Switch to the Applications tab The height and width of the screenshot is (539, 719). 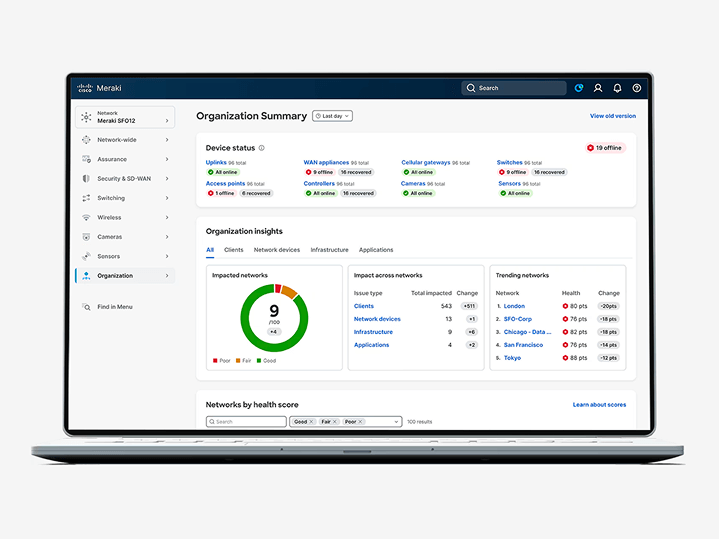[376, 250]
